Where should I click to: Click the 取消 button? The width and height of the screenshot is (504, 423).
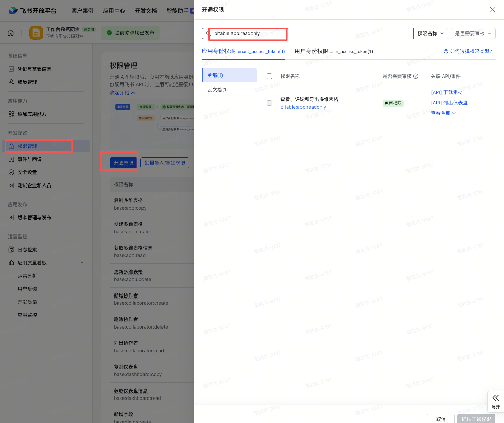(x=441, y=419)
